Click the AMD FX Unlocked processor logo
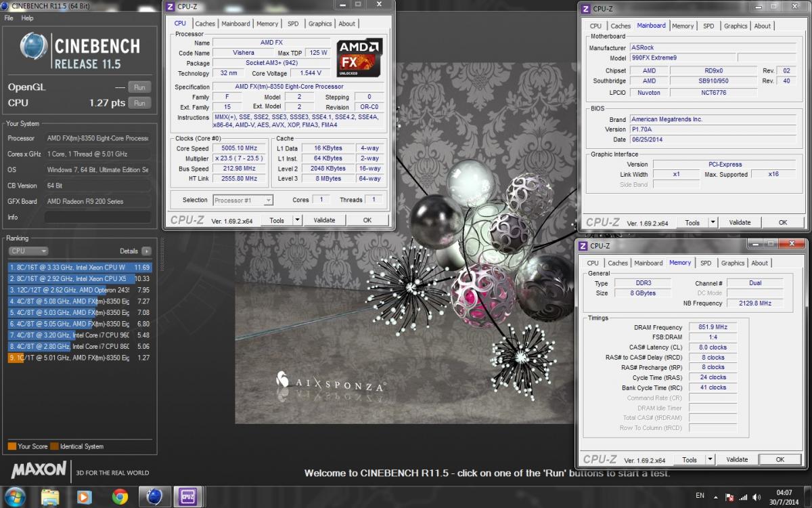The width and height of the screenshot is (812, 508). pos(359,58)
